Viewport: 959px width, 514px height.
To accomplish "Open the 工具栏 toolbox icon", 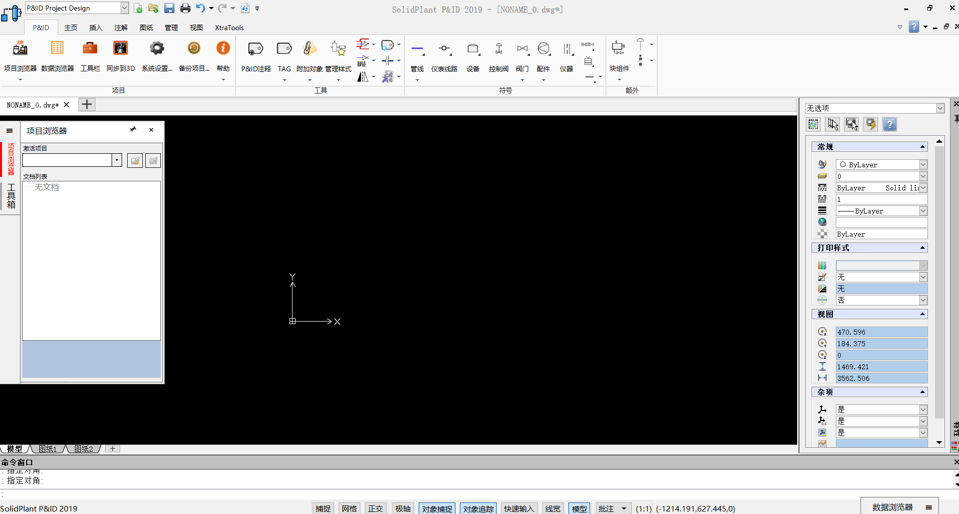I will point(90,55).
